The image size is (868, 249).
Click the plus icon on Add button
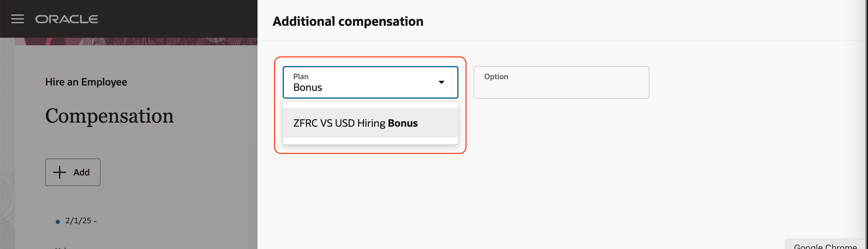[x=60, y=172]
